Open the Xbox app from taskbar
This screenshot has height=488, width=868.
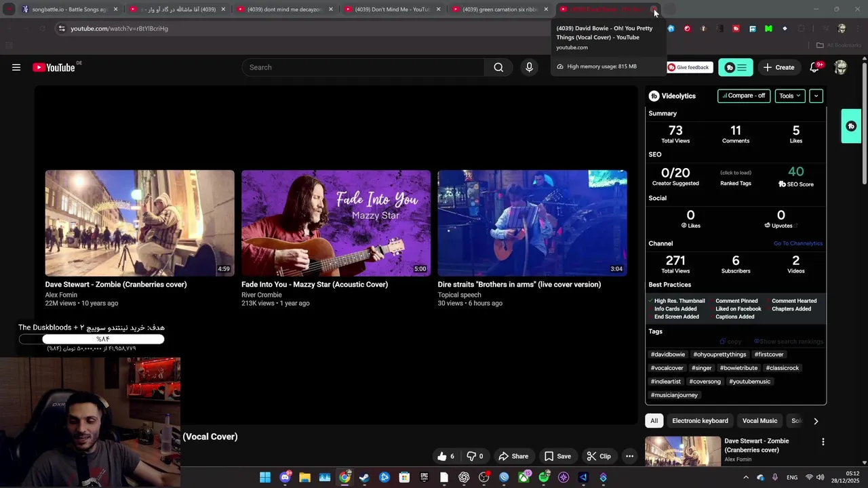(524, 477)
